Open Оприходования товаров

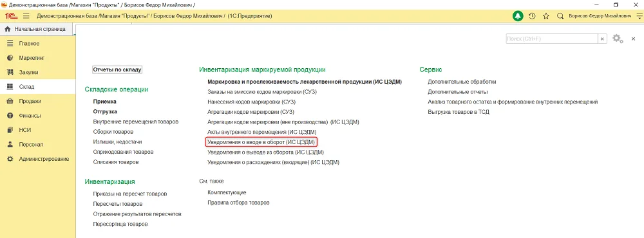pyautogui.click(x=123, y=152)
